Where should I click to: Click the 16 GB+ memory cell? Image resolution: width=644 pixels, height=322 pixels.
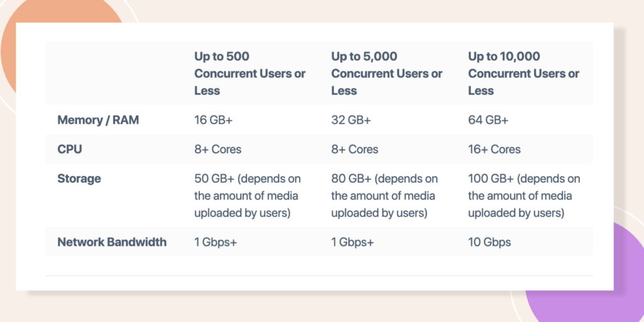(x=214, y=120)
